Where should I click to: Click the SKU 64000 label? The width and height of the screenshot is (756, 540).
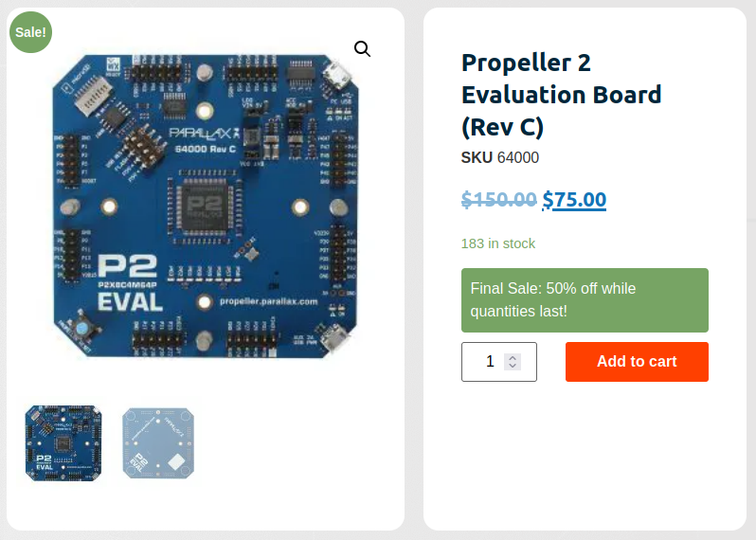pos(499,157)
